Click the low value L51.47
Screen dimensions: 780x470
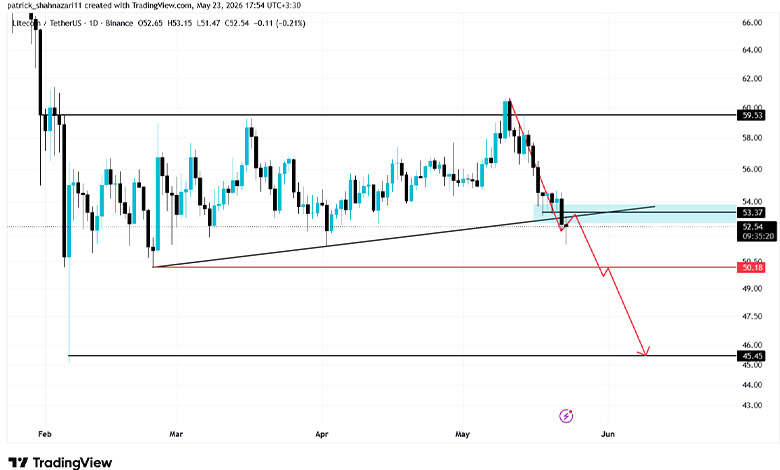[208, 23]
